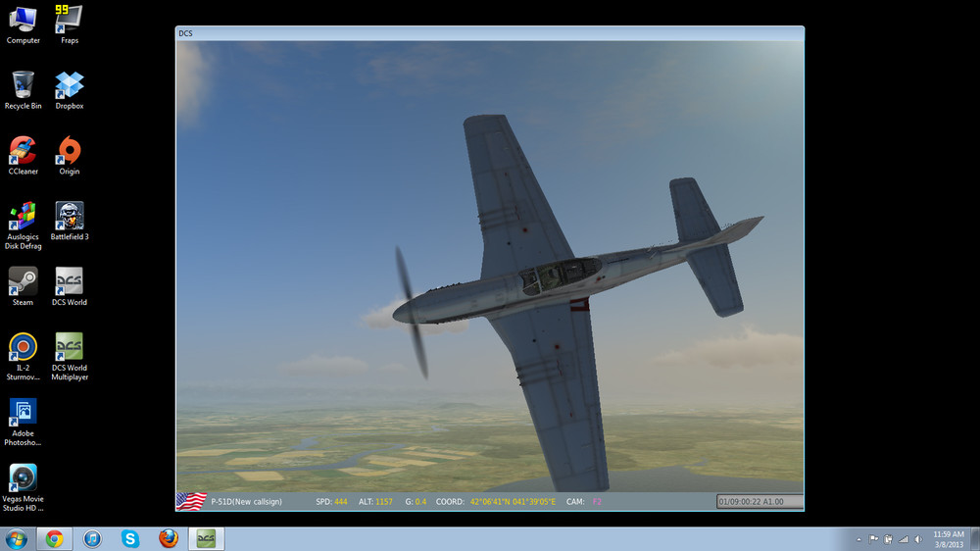Viewport: 980px width, 551px height.
Task: Select the DCS taskbar button
Action: (206, 538)
